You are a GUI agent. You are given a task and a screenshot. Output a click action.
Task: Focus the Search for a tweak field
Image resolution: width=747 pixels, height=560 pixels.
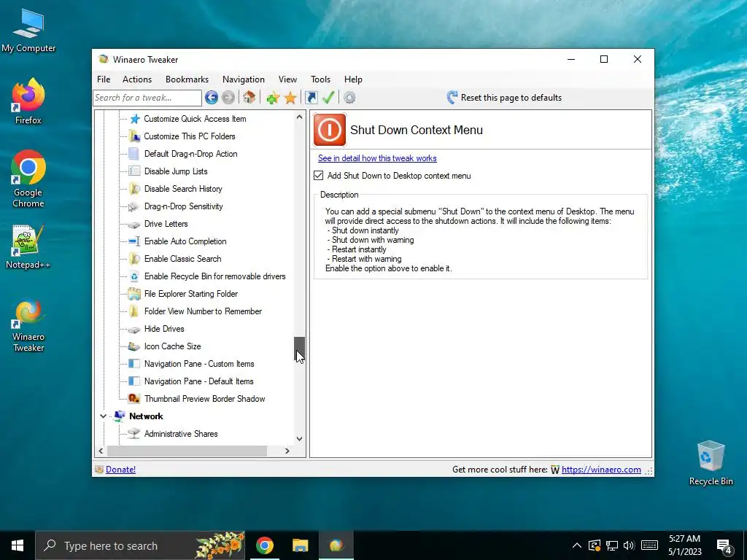pos(147,98)
